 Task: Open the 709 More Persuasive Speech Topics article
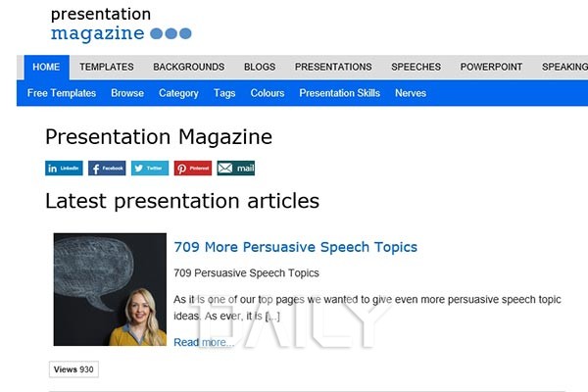point(295,247)
